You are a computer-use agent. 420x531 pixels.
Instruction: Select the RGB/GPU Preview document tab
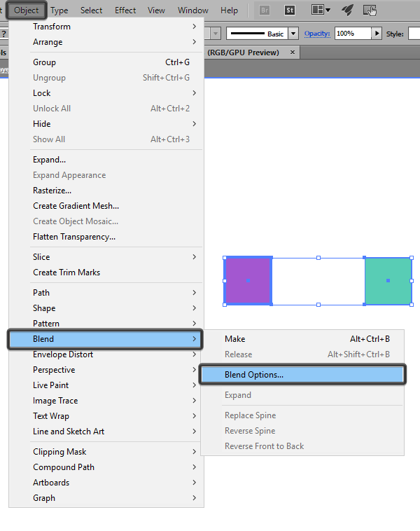[x=251, y=53]
